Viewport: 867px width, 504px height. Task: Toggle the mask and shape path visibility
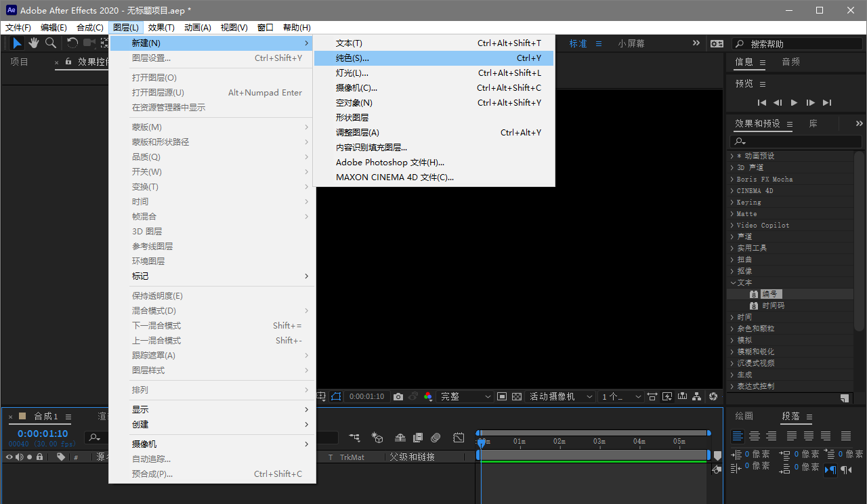pyautogui.click(x=337, y=396)
